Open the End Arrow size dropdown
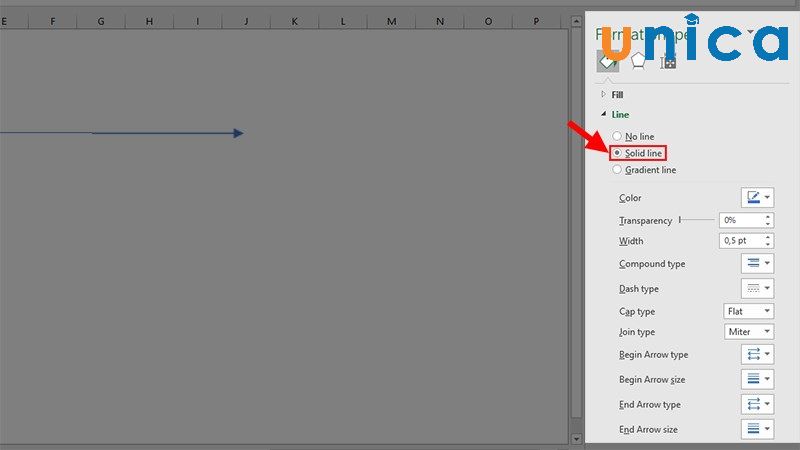 point(757,429)
